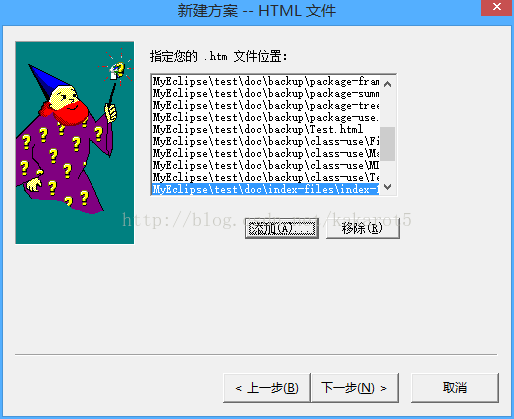
Task: Cancel the wizard with 取消
Action: coord(455,388)
